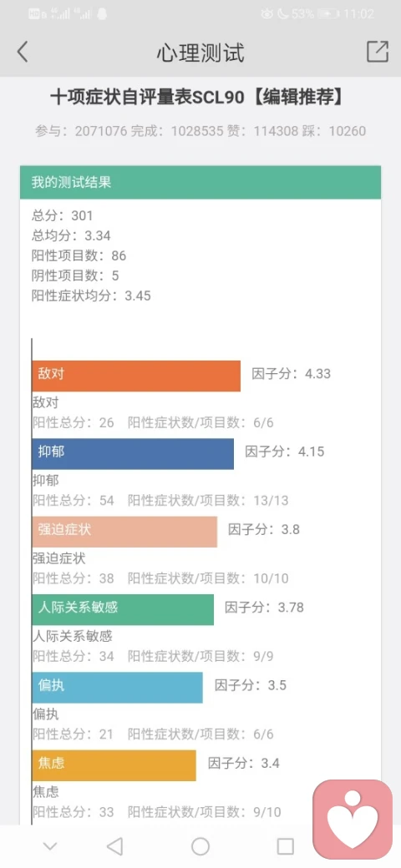Select the green 人际关系敏感 bar
The image size is (401, 868).
123,610
